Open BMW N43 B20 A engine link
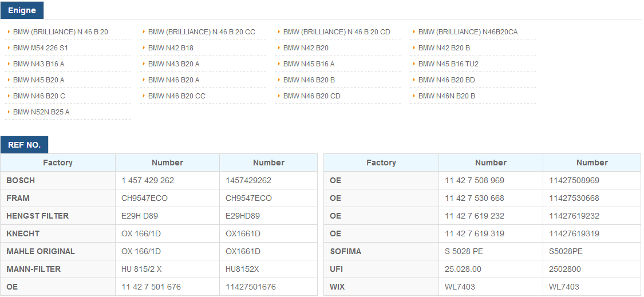The width and height of the screenshot is (644, 297). pyautogui.click(x=173, y=64)
